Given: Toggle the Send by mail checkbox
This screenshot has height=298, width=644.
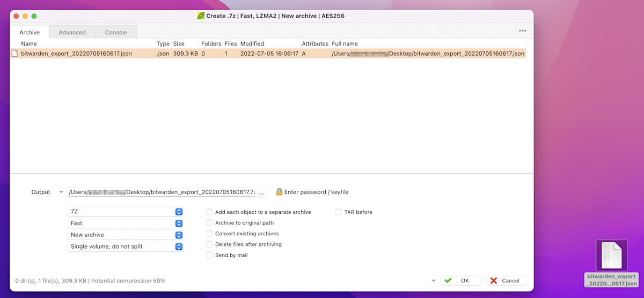Looking at the screenshot, I should point(210,255).
